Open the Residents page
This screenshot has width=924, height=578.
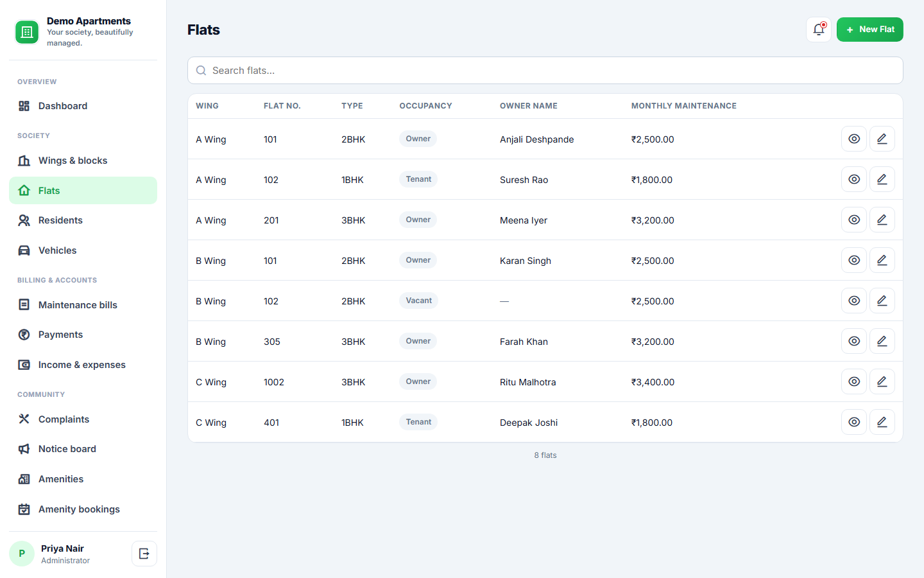pyautogui.click(x=83, y=220)
